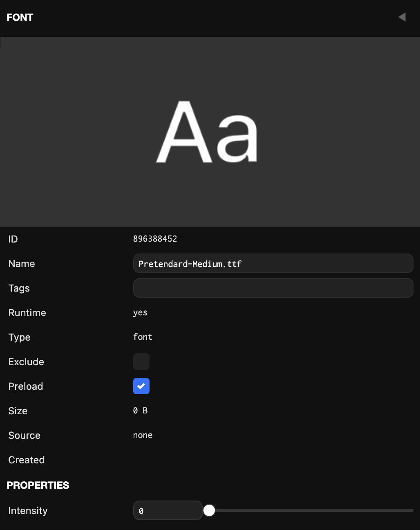Click the FONT panel title
Screen dimensions: 420x530
click(20, 17)
